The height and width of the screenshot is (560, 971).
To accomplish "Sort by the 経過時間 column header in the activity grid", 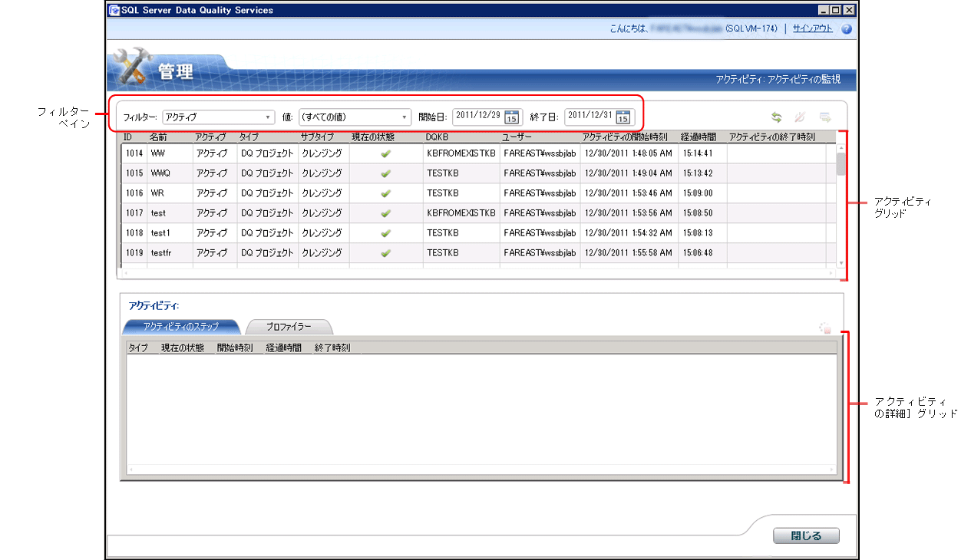I will point(699,137).
